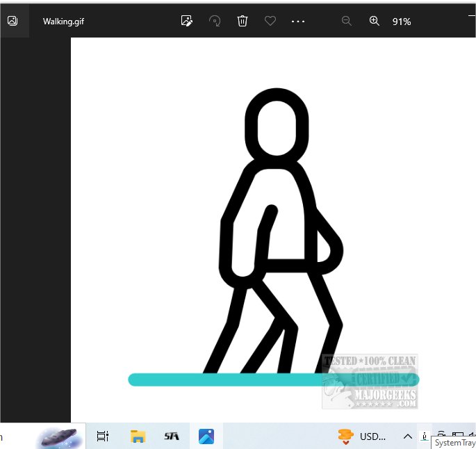Click the Walking.gif file name title
The height and width of the screenshot is (449, 476).
coord(64,22)
